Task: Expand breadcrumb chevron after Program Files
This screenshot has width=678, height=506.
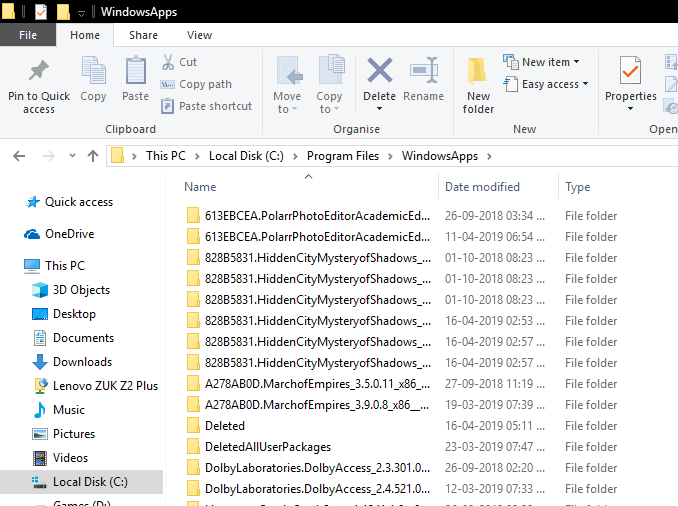Action: tap(390, 156)
